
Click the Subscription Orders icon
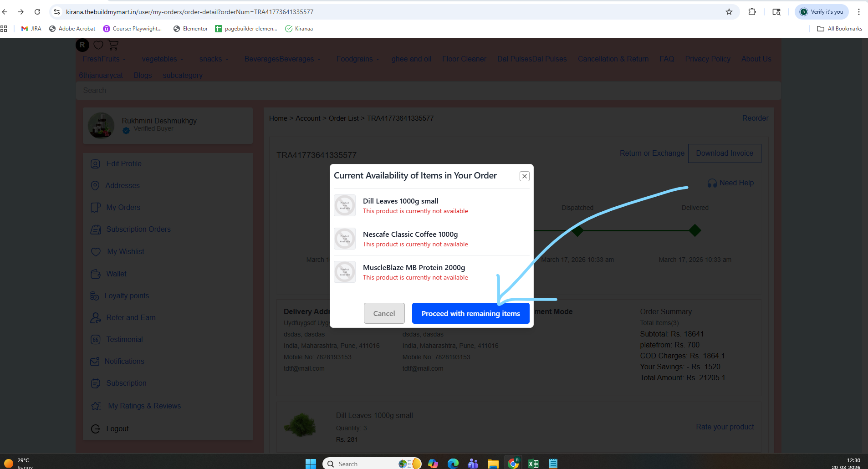[96, 229]
